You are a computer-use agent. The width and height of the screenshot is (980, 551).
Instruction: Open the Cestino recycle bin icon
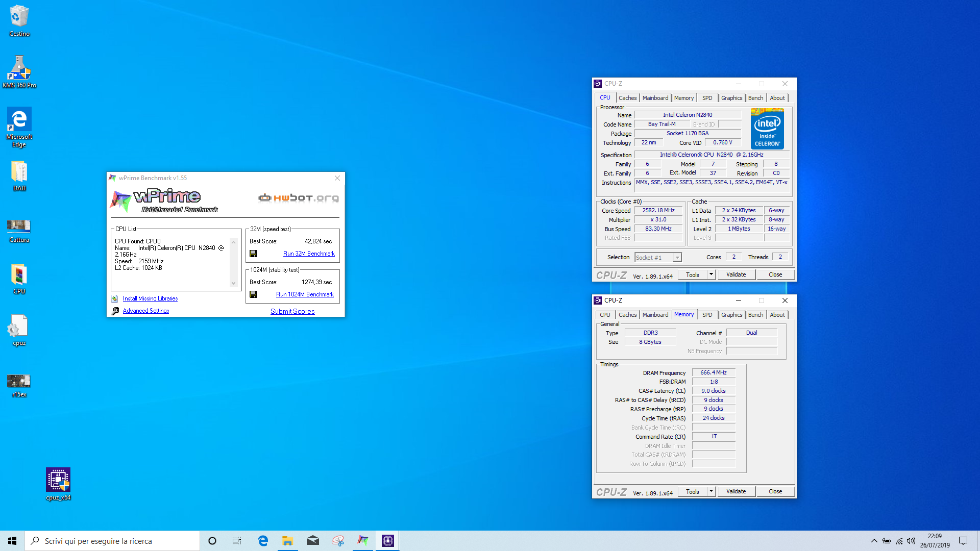(x=19, y=20)
